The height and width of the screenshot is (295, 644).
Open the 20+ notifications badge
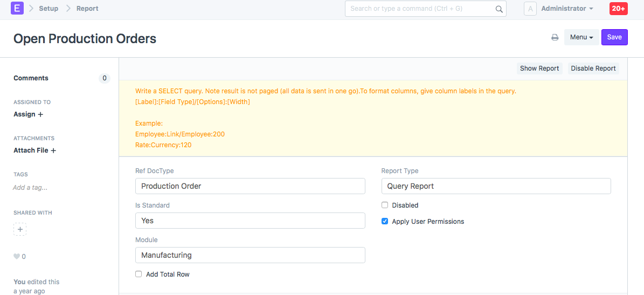[618, 9]
